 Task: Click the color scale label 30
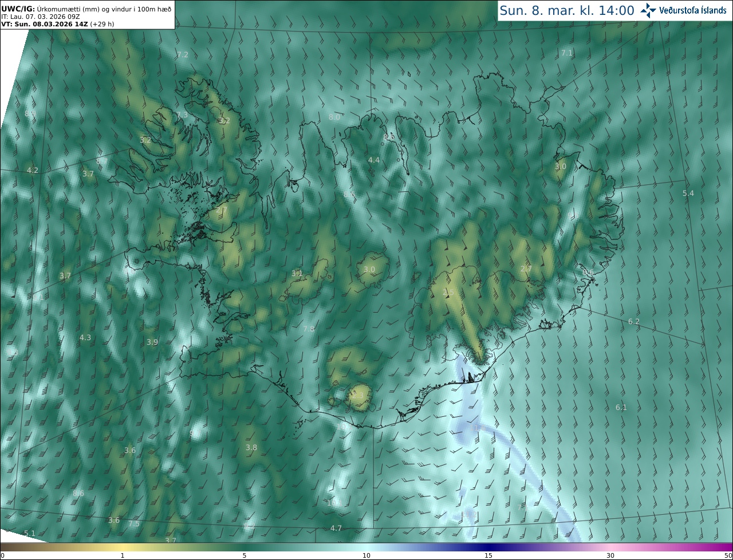pos(610,555)
